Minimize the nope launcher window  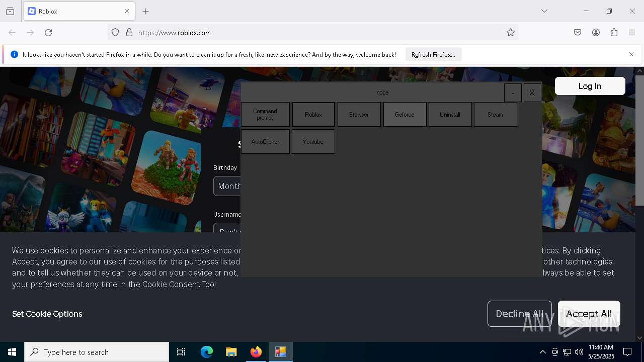(513, 93)
